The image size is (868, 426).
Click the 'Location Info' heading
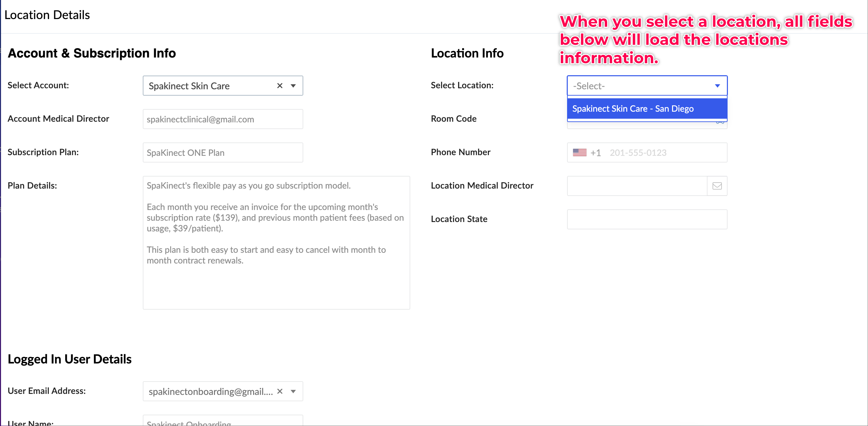pos(467,53)
